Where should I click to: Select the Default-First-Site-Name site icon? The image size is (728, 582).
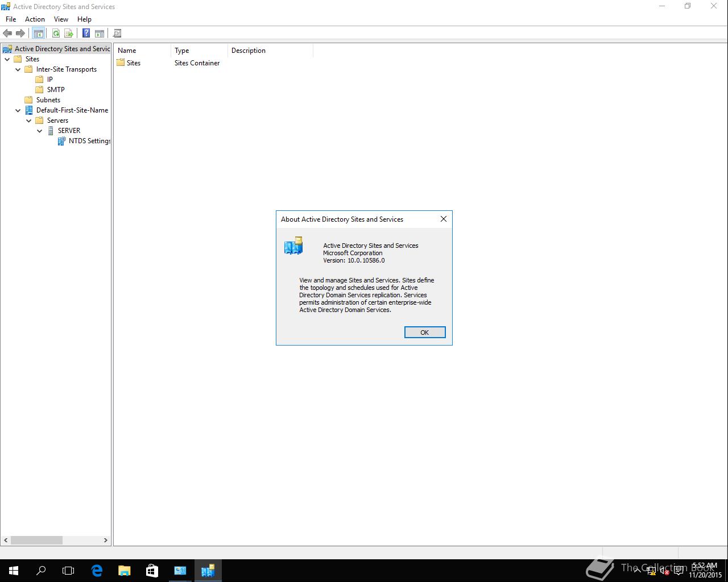click(28, 110)
